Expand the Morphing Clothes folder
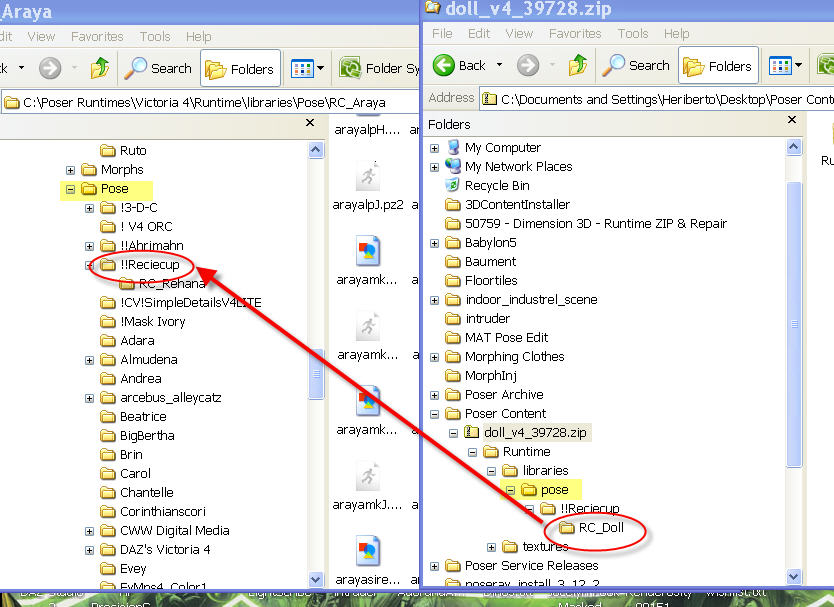 435,357
